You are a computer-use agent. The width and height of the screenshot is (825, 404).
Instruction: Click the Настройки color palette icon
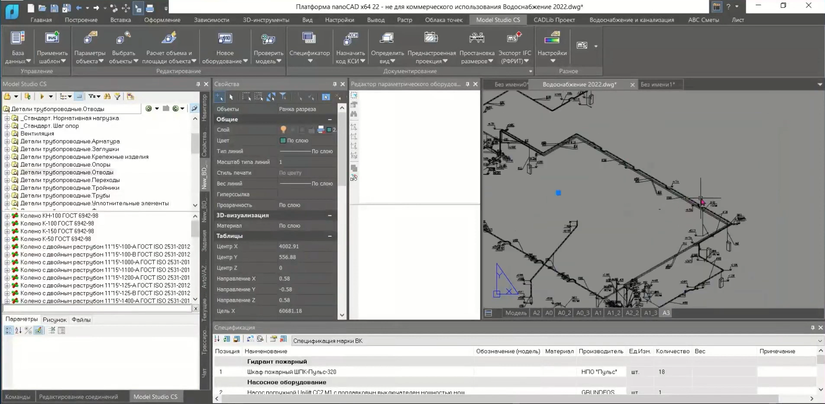552,38
